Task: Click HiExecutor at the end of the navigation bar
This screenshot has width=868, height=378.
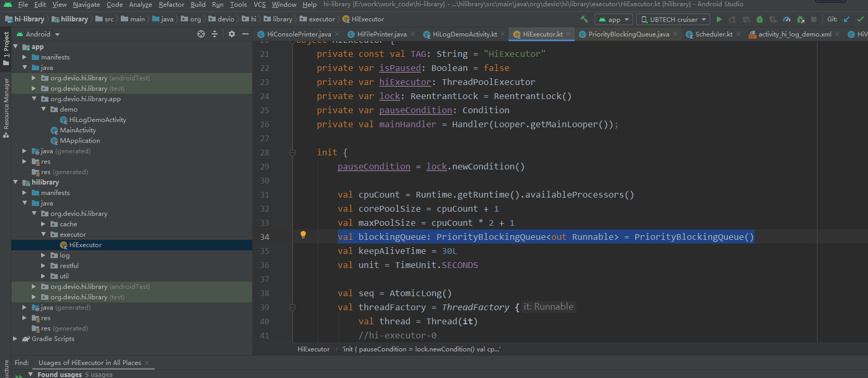Action: [x=363, y=19]
